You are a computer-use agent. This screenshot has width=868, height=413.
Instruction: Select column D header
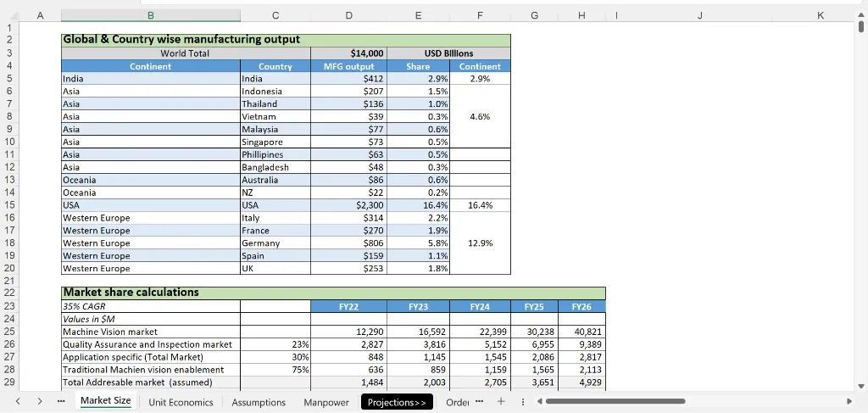pos(349,15)
